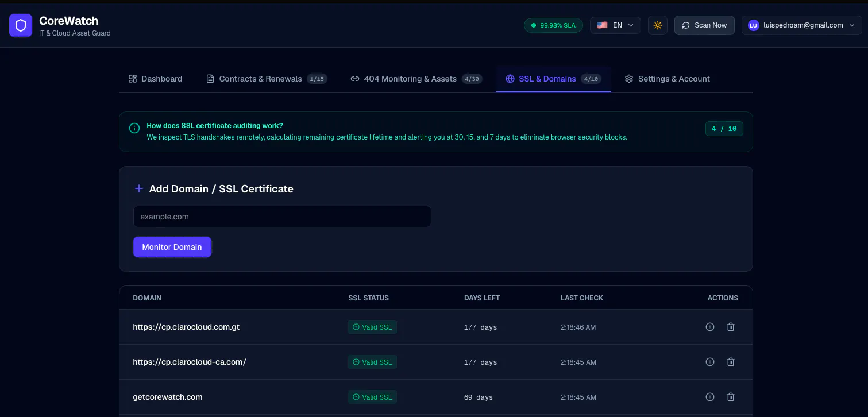
Task: Open the EN language dropdown
Action: pos(615,25)
